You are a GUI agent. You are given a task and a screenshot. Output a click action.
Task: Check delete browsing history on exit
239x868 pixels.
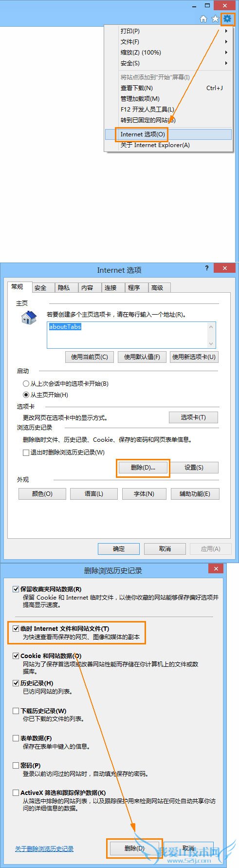26,452
